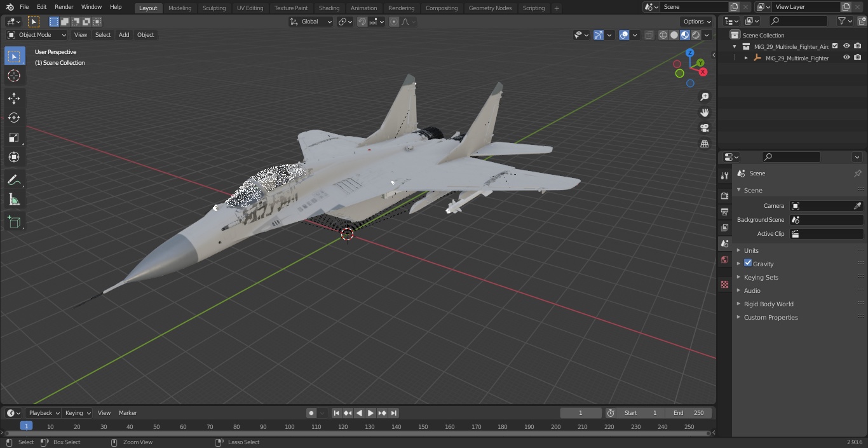
Task: Open the Add menu in the viewport header
Action: tap(124, 35)
